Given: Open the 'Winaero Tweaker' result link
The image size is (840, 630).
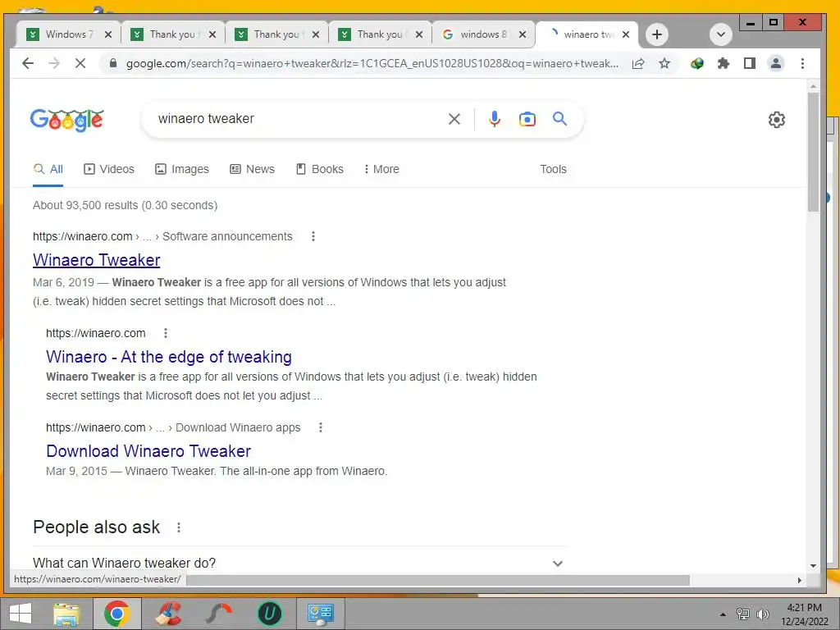Looking at the screenshot, I should [97, 260].
